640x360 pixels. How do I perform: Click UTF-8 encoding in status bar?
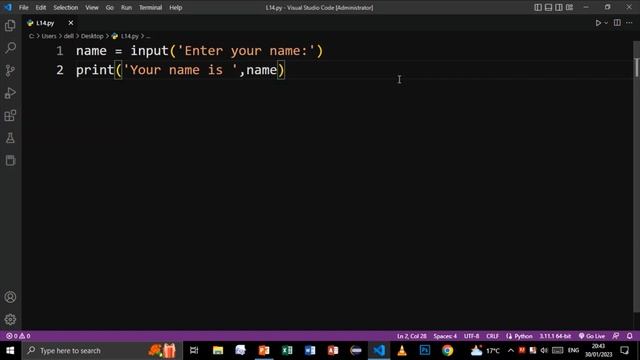coord(471,336)
